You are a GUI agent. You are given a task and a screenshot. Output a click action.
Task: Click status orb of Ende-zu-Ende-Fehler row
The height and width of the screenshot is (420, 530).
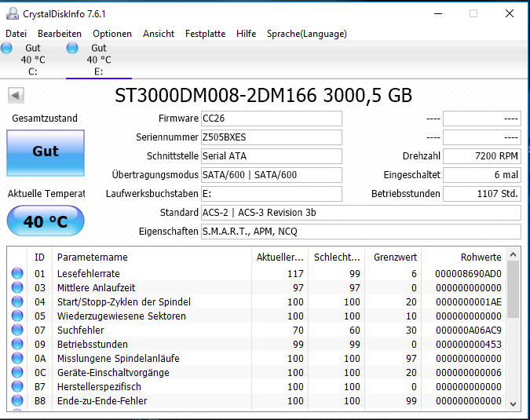point(17,401)
